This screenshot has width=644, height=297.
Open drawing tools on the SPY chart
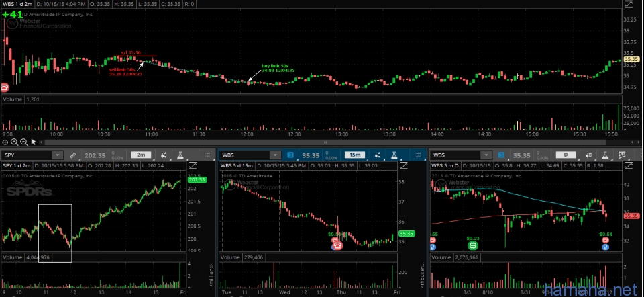[x=193, y=165]
